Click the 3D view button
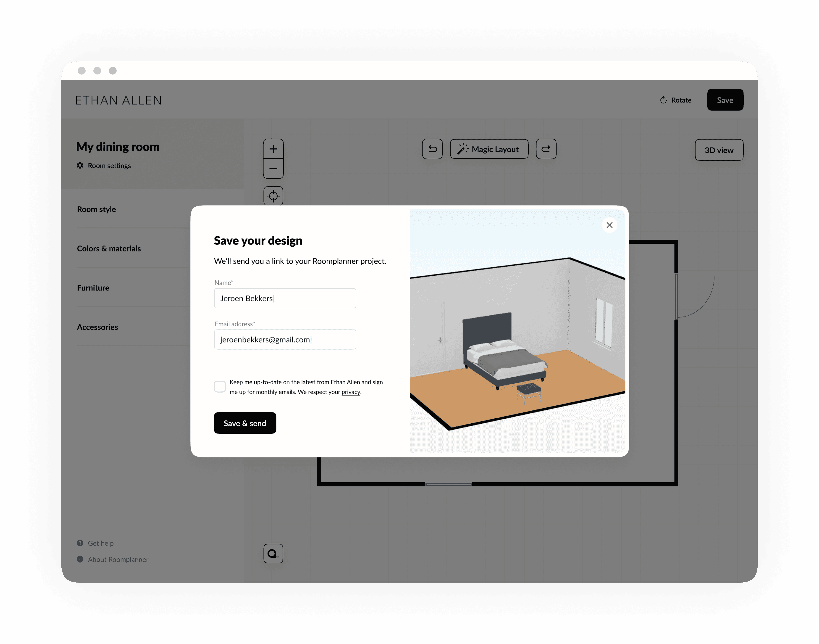This screenshot has height=644, width=819. click(x=719, y=149)
